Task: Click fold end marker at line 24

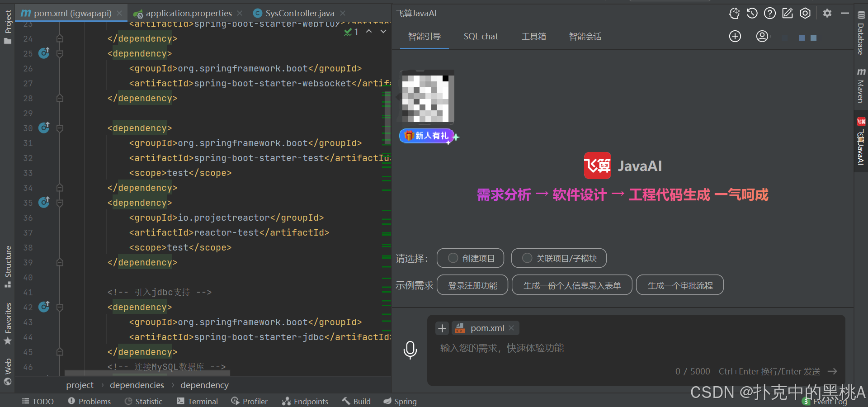Action: coord(60,38)
